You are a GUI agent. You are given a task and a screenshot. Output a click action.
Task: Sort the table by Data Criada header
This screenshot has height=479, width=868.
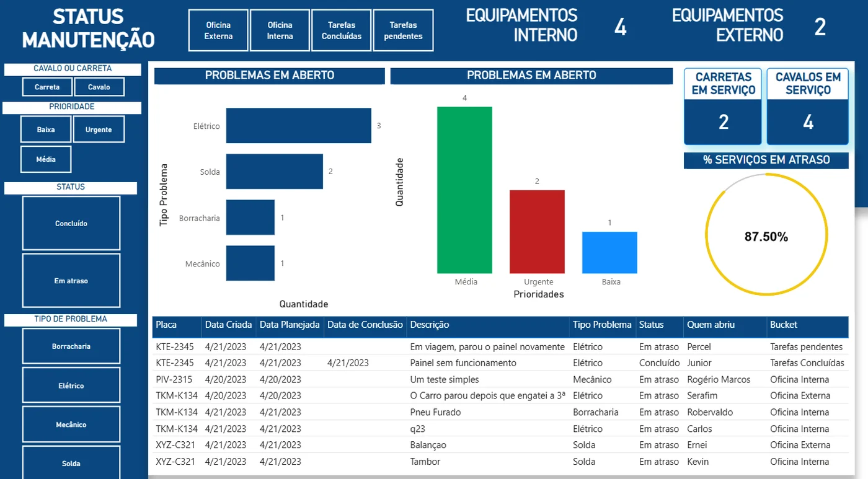(x=229, y=325)
